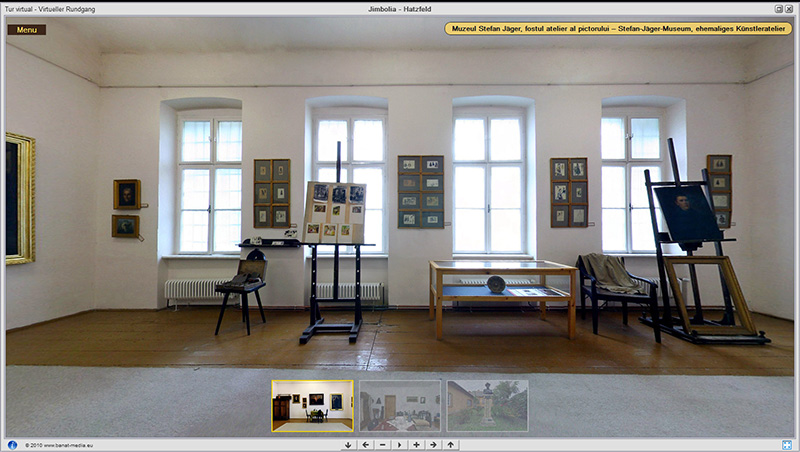Toggle fullscreen via bottom-right corner icon
Image resolution: width=800 pixels, height=452 pixels.
[788, 445]
